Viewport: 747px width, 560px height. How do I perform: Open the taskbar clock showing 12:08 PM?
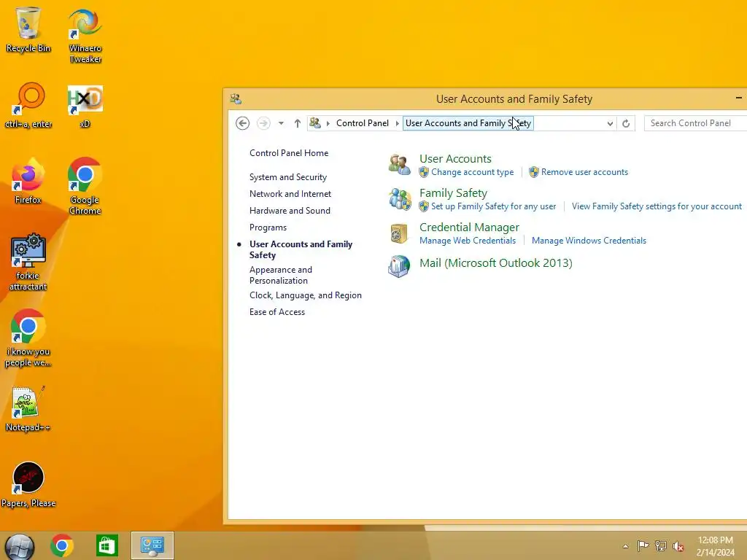[715, 546]
